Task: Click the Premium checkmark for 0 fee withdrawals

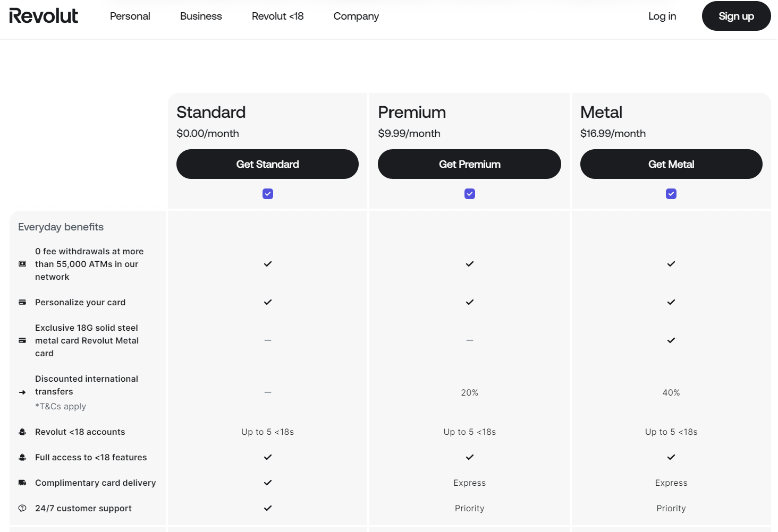Action: [x=470, y=264]
